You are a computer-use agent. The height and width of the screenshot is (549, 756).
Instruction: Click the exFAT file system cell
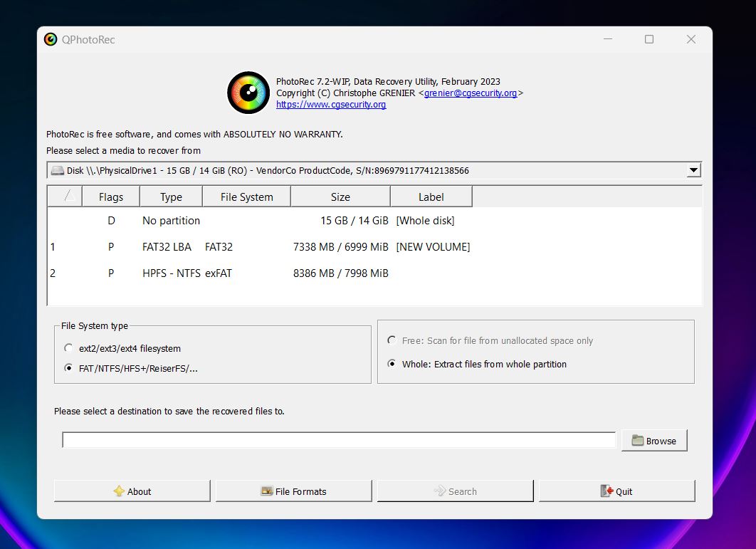pyautogui.click(x=219, y=273)
